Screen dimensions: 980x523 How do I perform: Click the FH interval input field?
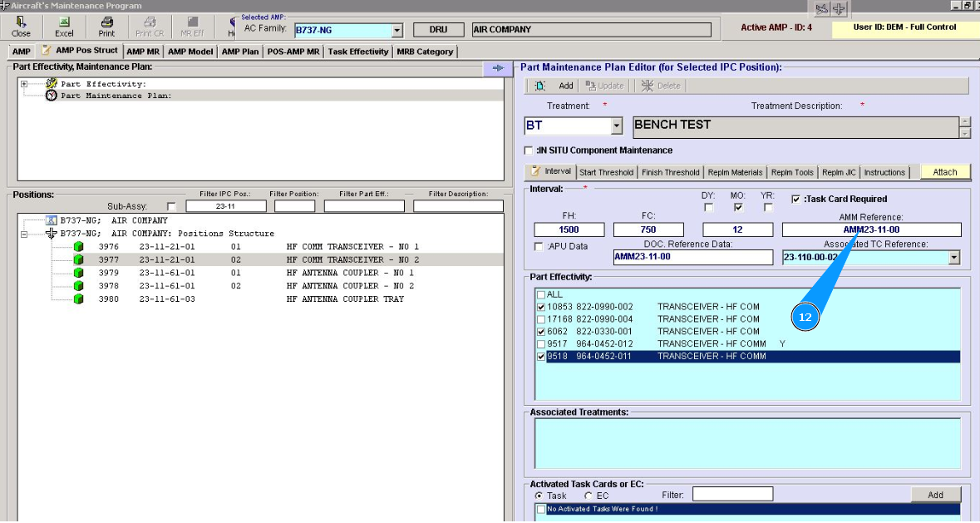click(x=569, y=229)
